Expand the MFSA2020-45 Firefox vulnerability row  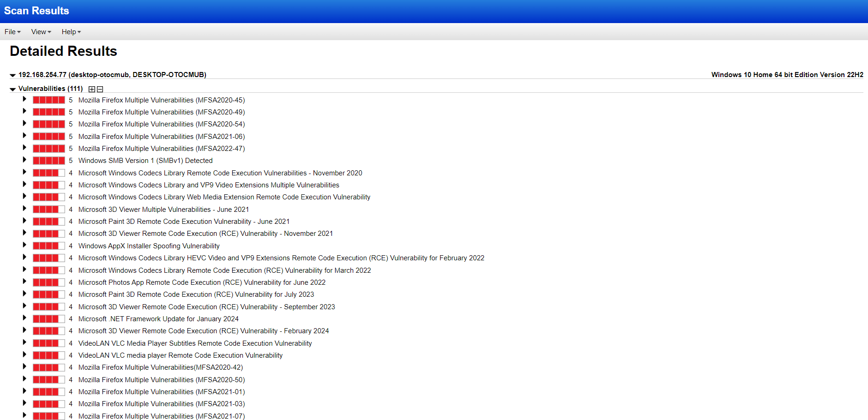(24, 99)
